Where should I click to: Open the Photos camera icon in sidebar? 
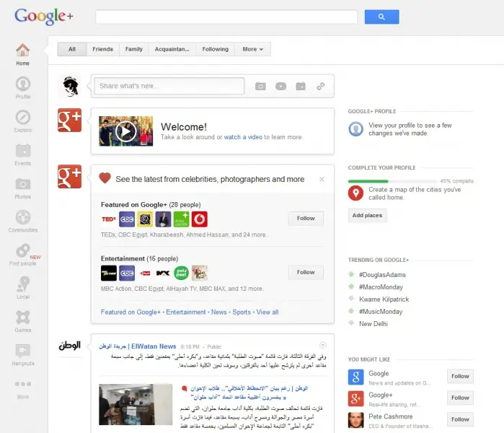[x=23, y=184]
